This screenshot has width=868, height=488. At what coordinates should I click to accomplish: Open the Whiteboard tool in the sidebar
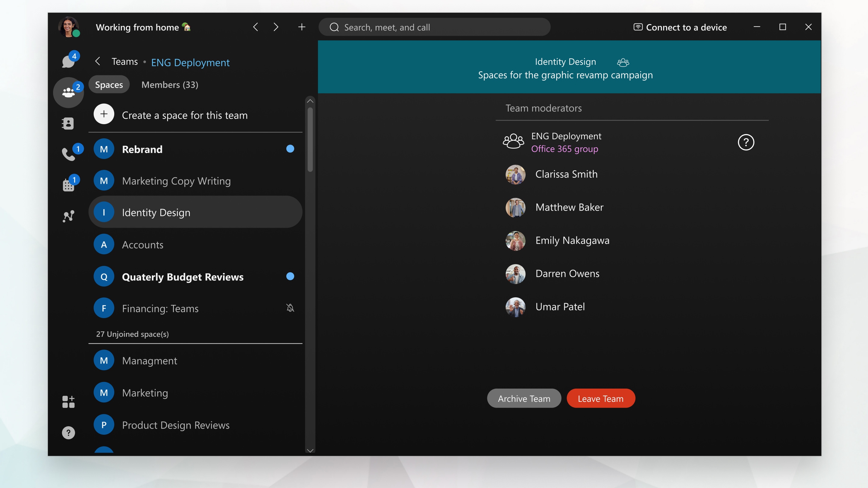coord(68,216)
